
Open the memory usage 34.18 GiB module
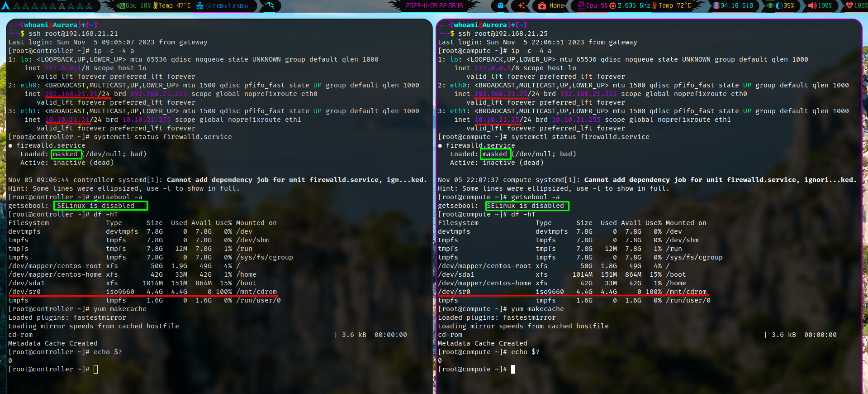733,6
